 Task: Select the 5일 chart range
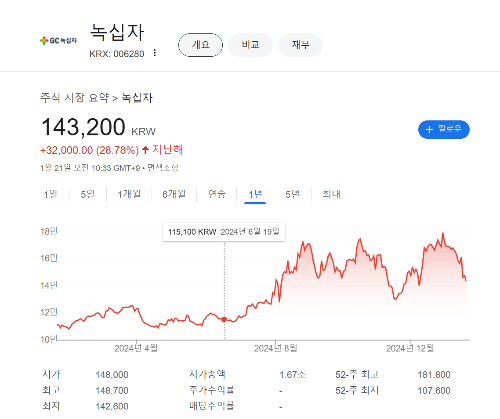coord(88,194)
